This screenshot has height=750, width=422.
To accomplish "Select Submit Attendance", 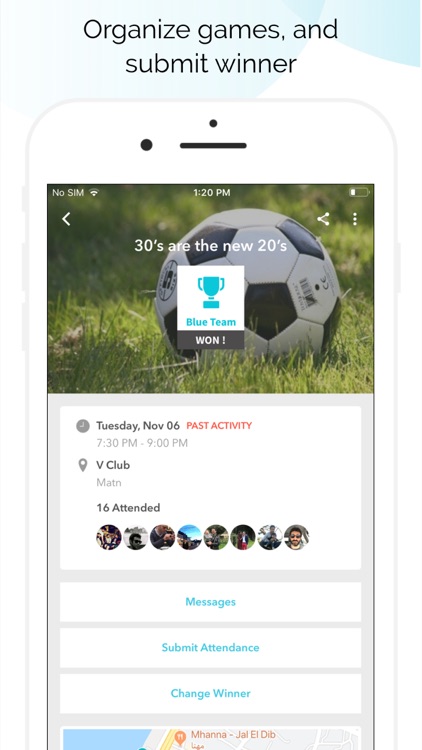I will 211,648.
